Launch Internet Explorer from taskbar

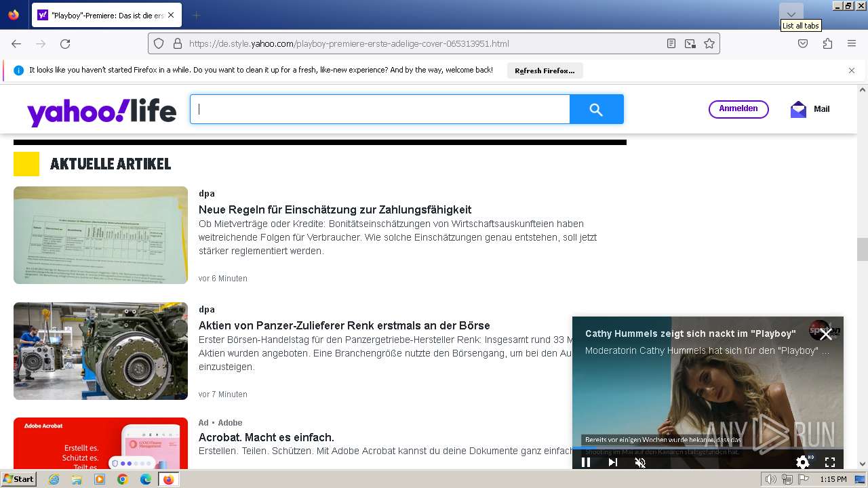coord(54,479)
